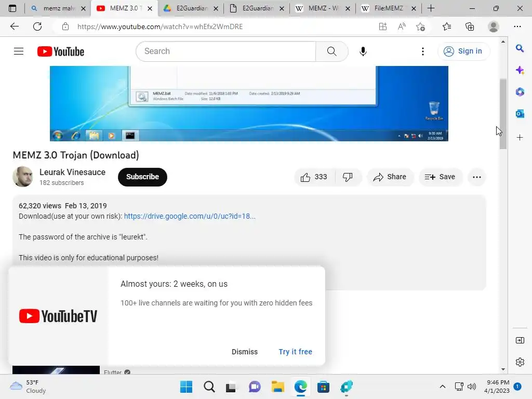Save video to a playlist
Viewport: 532px width, 399px height.
tap(440, 177)
